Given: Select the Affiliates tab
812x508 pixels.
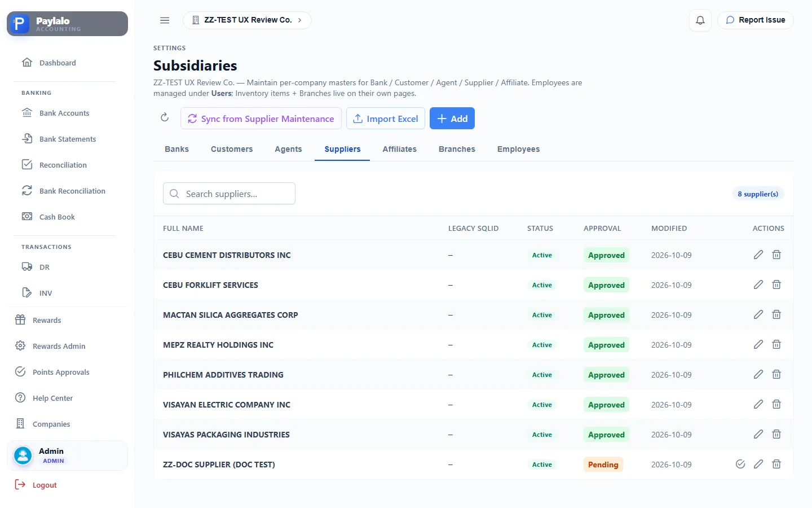Looking at the screenshot, I should 399,149.
